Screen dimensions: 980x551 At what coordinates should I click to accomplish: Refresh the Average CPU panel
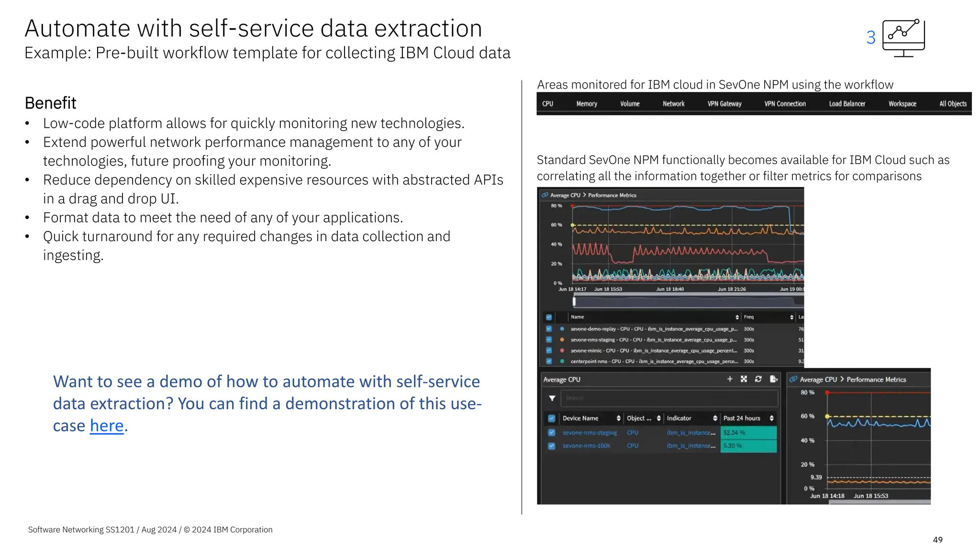(758, 379)
